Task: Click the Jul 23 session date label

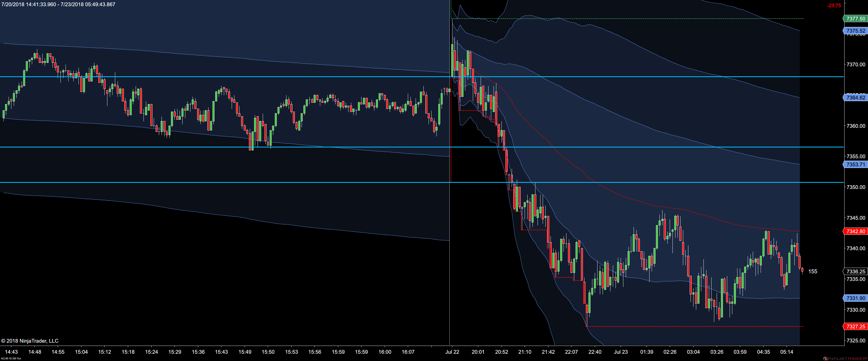Action: [621, 352]
